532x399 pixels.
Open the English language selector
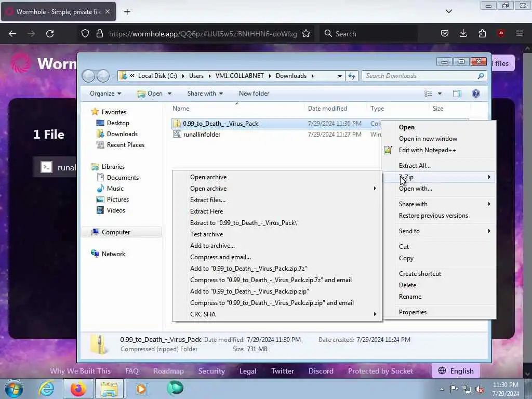tap(456, 371)
